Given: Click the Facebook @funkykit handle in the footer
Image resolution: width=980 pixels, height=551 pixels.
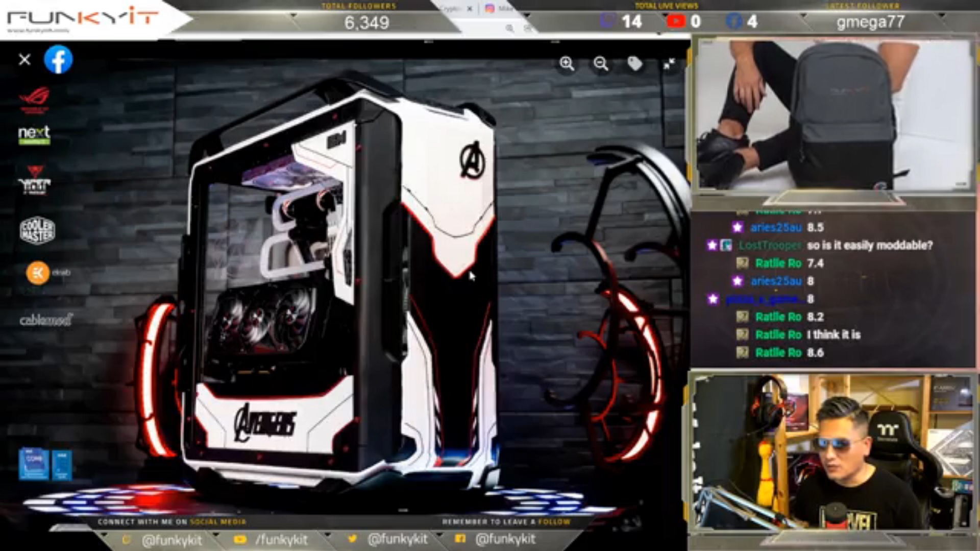Looking at the screenshot, I should point(505,539).
